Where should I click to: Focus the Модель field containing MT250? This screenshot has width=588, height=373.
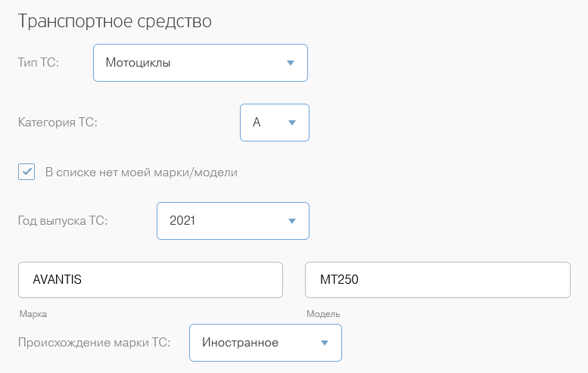437,280
